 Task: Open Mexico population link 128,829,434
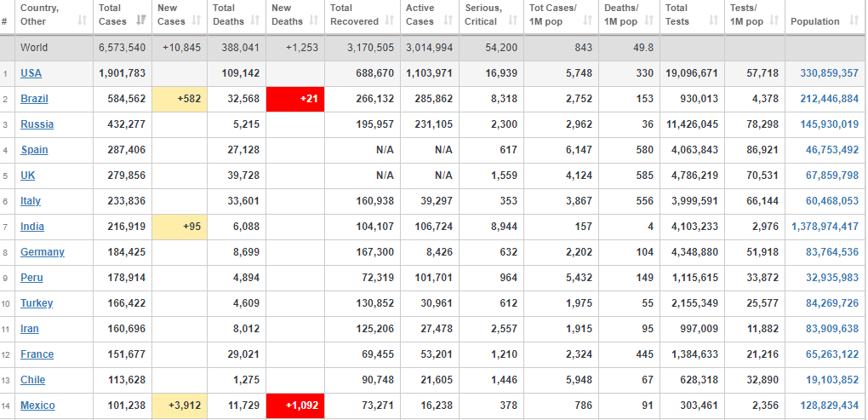[x=829, y=406]
